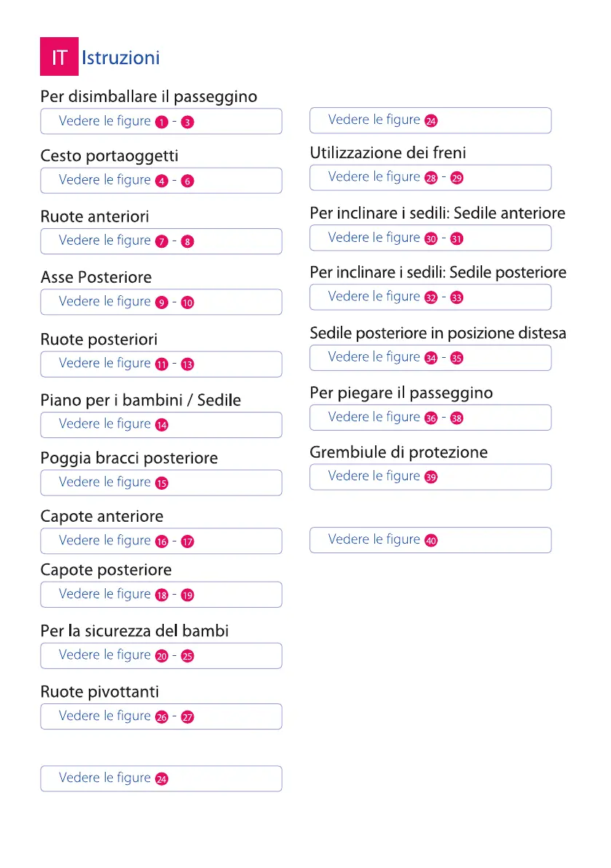Click Sedile posteriore in posizione distesa heading

pyautogui.click(x=438, y=334)
